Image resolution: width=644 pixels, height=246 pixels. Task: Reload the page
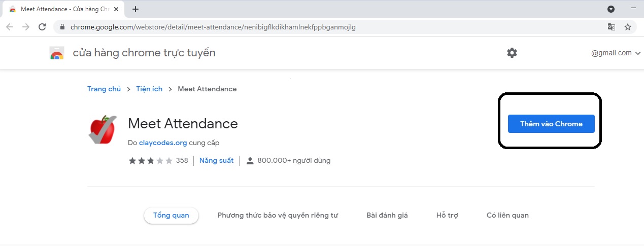pyautogui.click(x=43, y=27)
